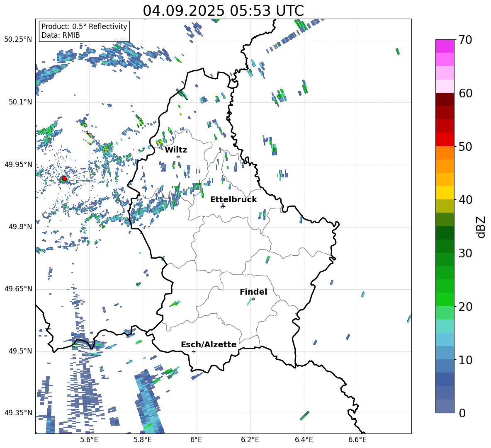The height and width of the screenshot is (448, 491).
Task: Click the 5.8°E longitude label
Action: point(143,440)
